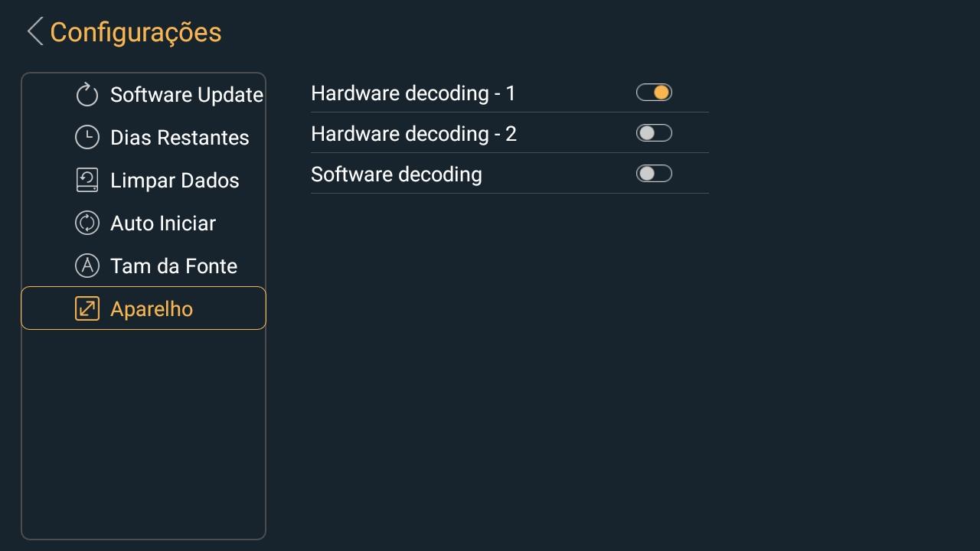Go to the Auto Iniciar settings
Image resolution: width=980 pixels, height=551 pixels.
point(163,223)
